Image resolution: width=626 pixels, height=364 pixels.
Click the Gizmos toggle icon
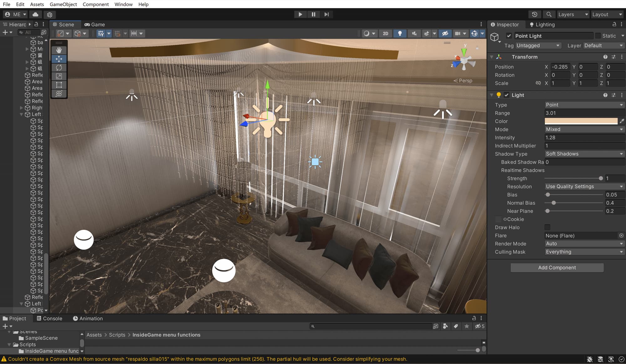[475, 33]
